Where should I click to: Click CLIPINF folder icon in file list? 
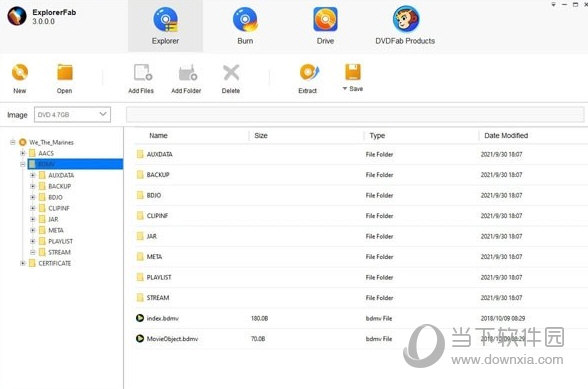click(x=140, y=216)
